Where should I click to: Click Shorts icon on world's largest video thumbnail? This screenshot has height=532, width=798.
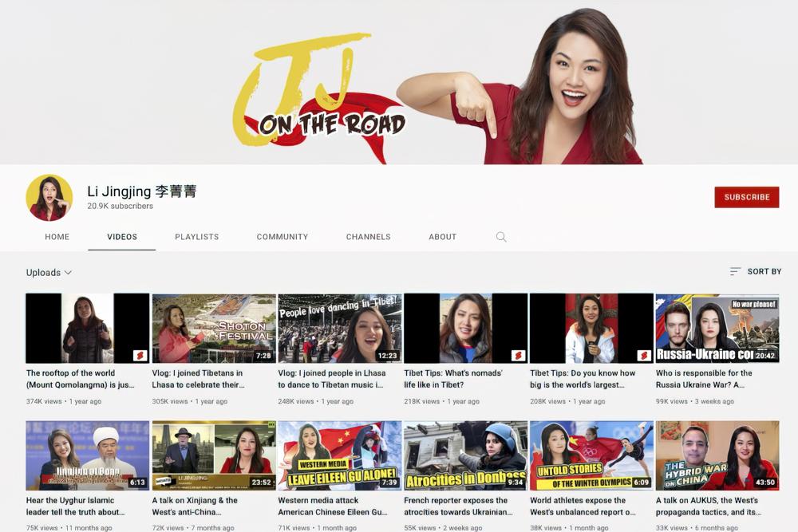click(644, 356)
